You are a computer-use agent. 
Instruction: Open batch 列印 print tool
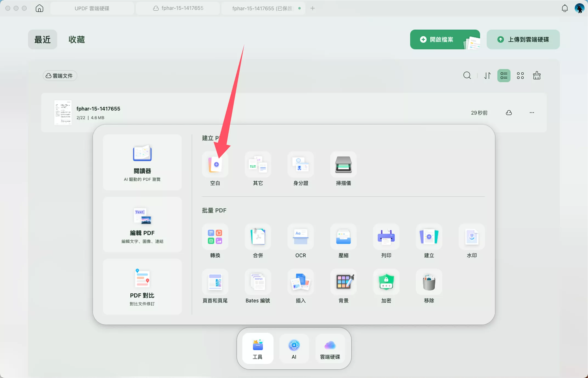tap(386, 237)
